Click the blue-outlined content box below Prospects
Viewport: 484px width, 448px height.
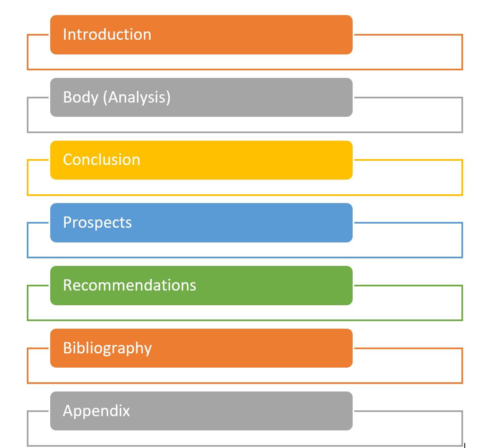(245, 250)
